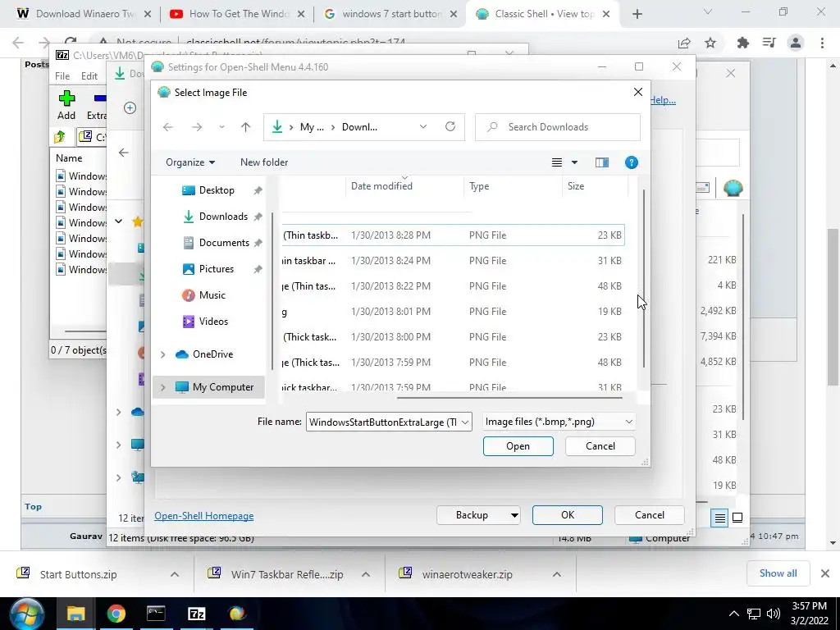Open 7-Zip from taskbar

click(x=197, y=614)
